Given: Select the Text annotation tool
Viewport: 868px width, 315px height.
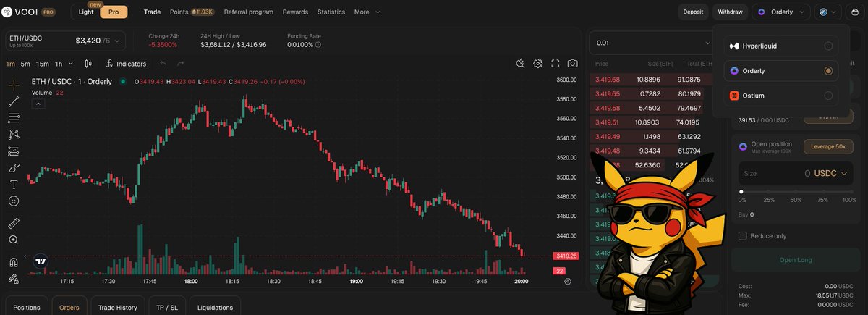Looking at the screenshot, I should pos(14,184).
